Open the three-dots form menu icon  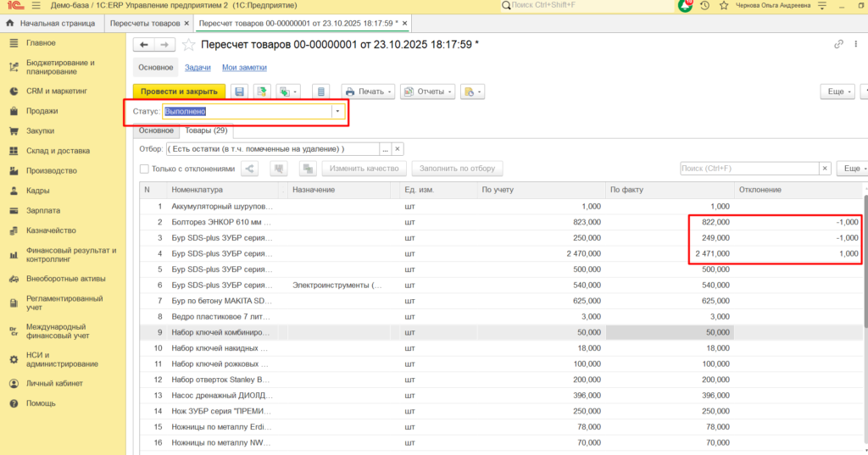[x=856, y=44]
